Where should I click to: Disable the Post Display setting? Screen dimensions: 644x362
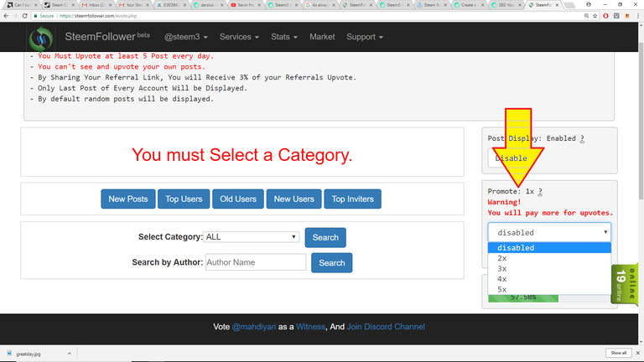tap(511, 158)
